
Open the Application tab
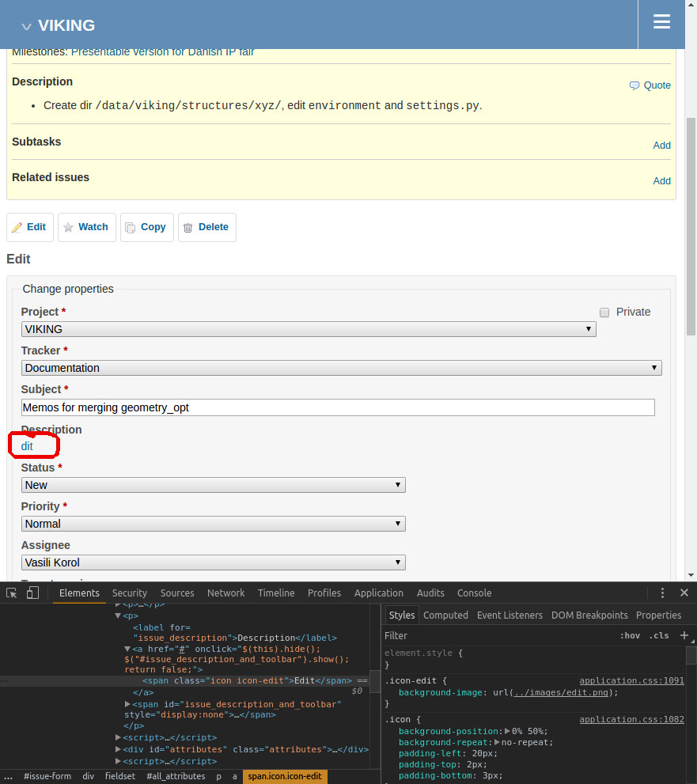click(378, 593)
